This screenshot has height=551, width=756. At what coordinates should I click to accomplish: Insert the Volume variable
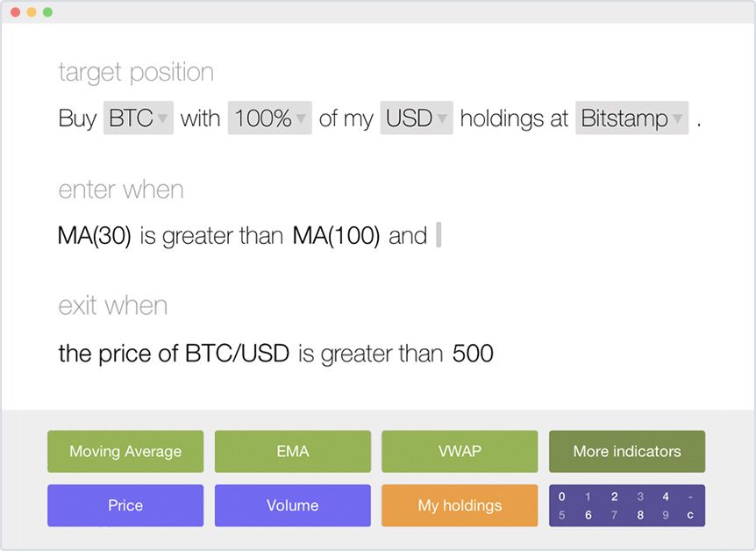coord(293,505)
